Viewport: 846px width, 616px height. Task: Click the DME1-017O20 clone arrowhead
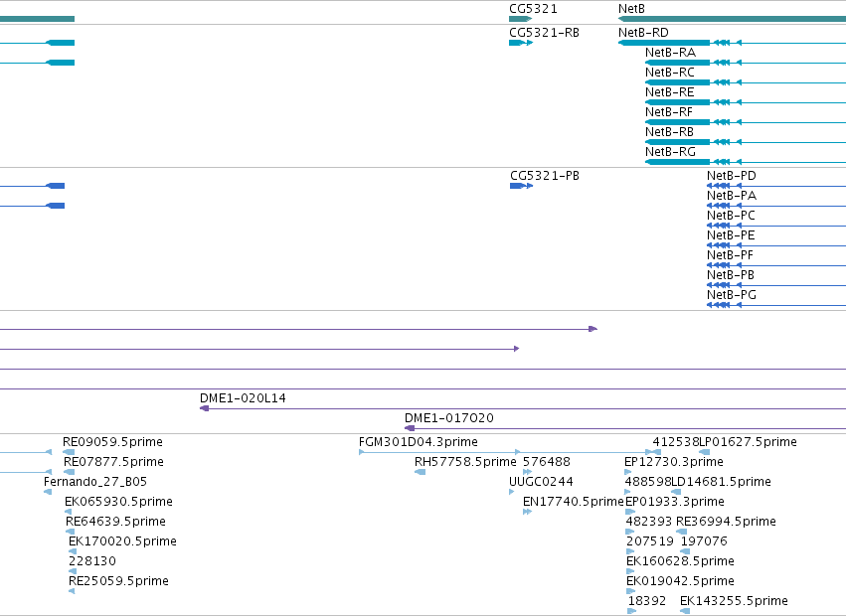410,428
